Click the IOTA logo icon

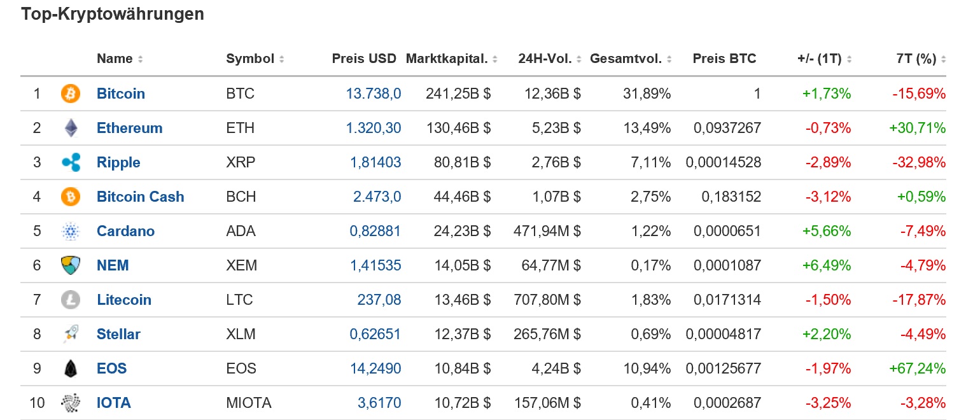pos(71,403)
